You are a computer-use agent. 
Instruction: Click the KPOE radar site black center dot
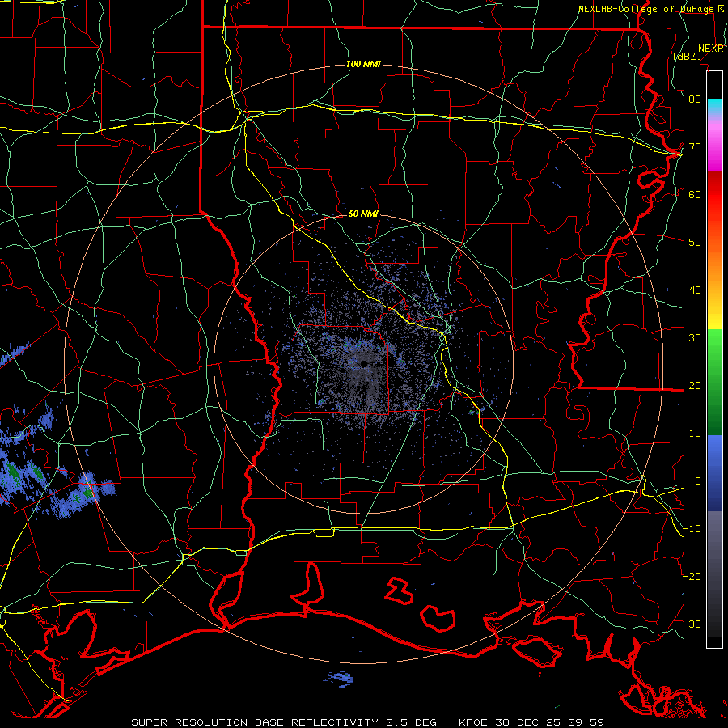click(x=365, y=363)
